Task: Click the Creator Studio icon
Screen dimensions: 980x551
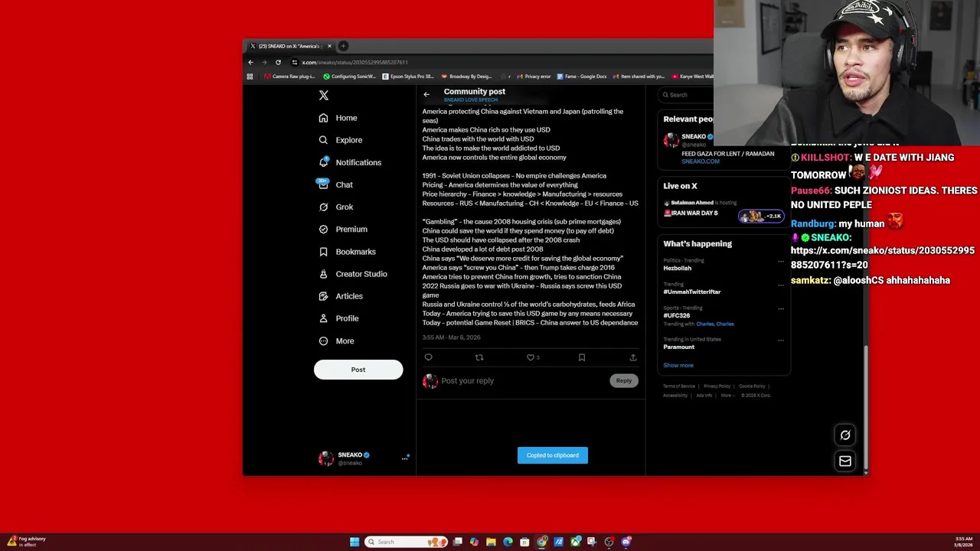Action: point(323,273)
